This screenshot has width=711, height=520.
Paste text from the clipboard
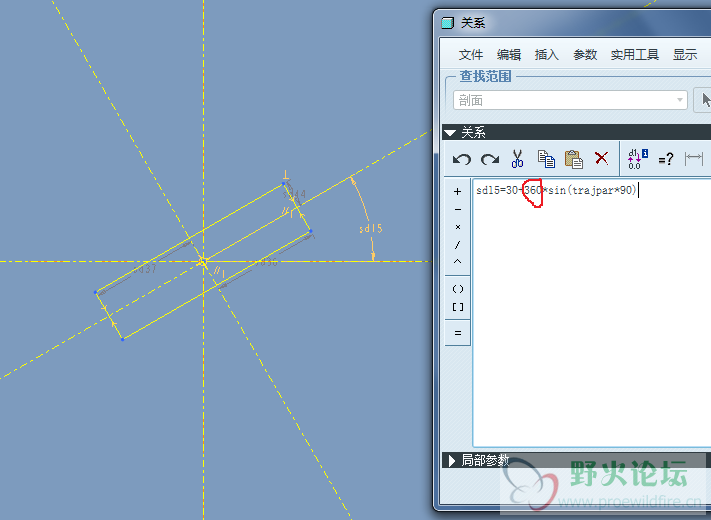click(574, 159)
